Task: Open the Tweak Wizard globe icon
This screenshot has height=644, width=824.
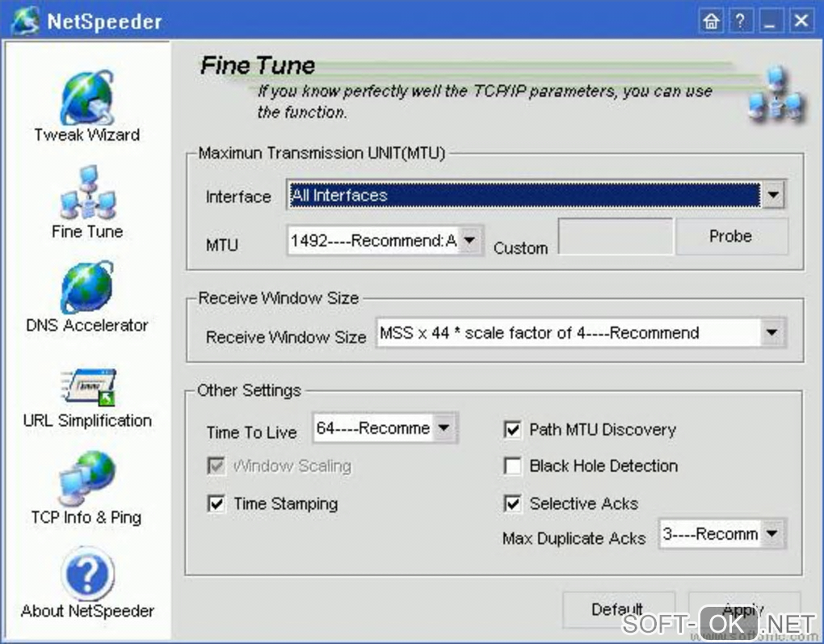Action: tap(87, 98)
